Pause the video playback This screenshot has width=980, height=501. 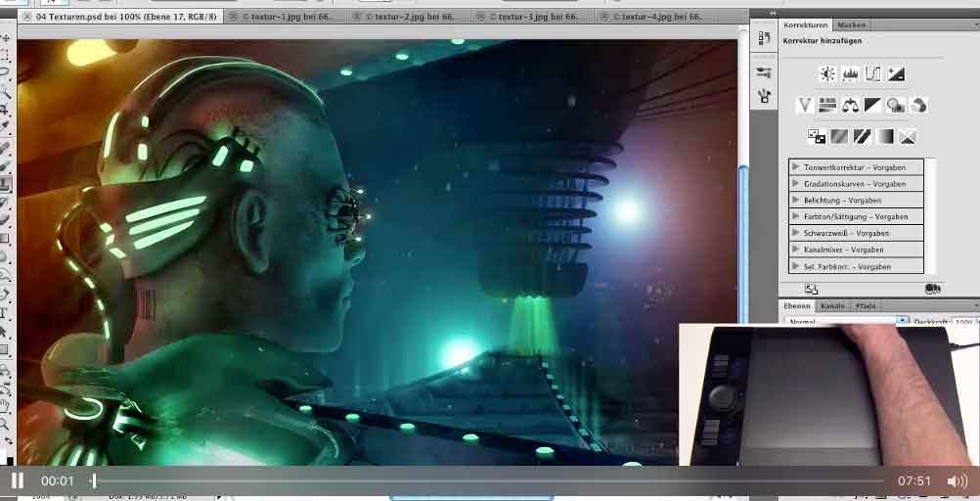tap(17, 480)
